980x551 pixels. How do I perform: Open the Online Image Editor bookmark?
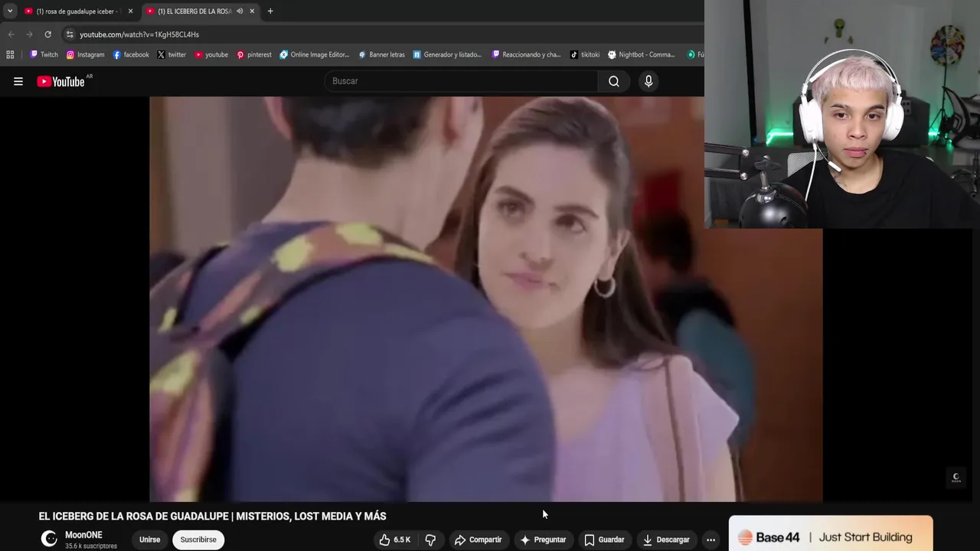(x=315, y=54)
